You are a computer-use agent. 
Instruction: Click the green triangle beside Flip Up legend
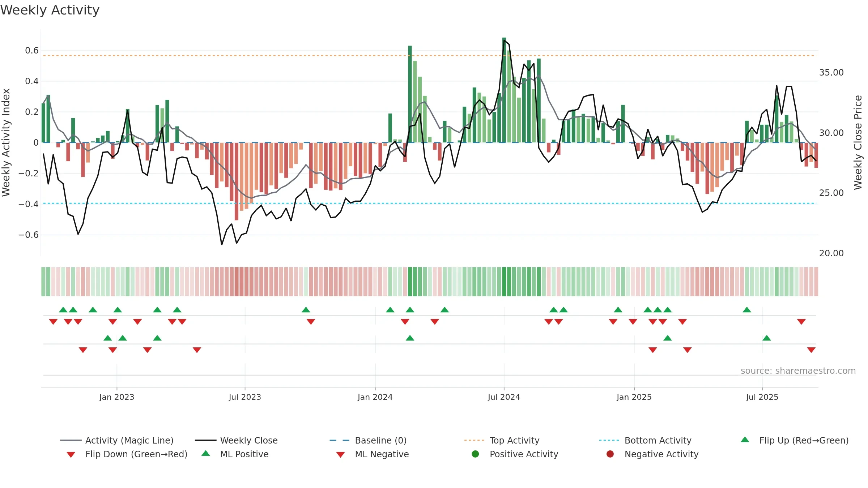(745, 440)
